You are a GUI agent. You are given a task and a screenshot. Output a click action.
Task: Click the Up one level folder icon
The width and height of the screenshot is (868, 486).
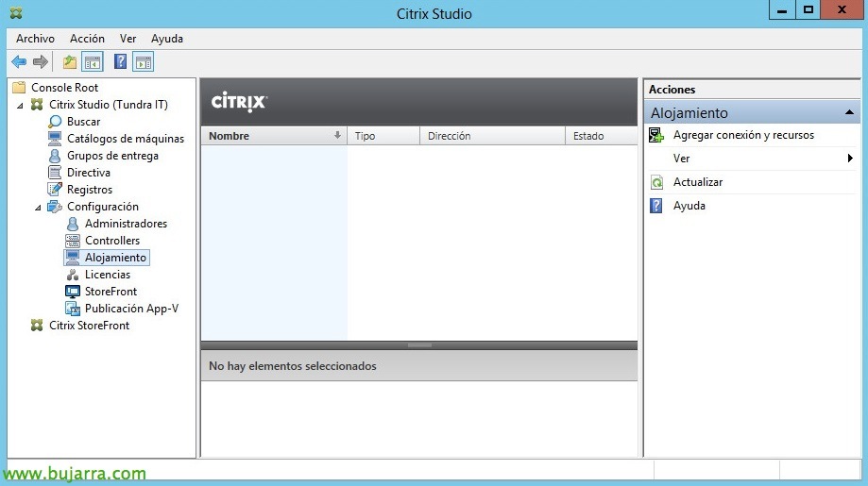(70, 62)
